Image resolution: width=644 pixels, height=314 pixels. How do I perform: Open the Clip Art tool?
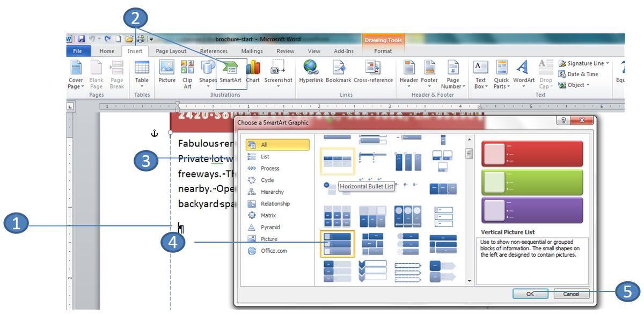187,74
